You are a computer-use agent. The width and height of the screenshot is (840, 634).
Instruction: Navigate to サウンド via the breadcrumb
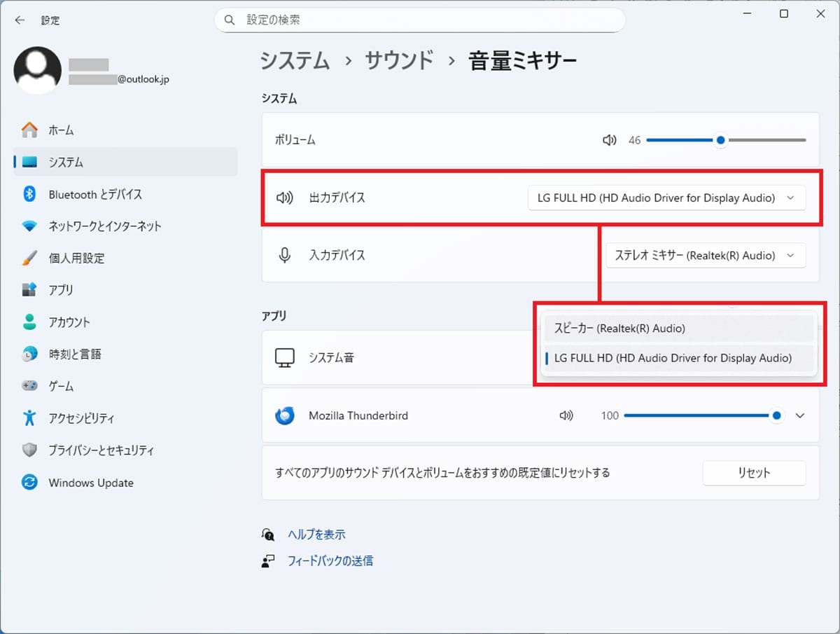[x=398, y=61]
